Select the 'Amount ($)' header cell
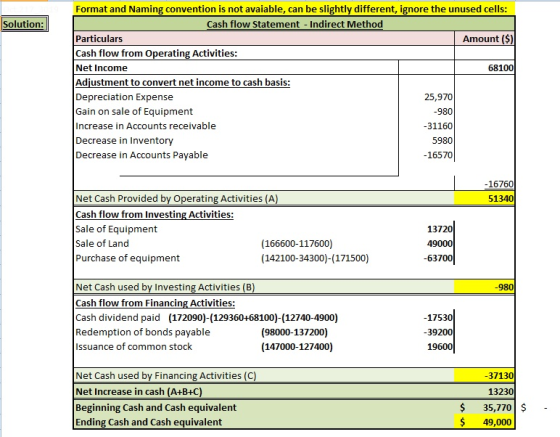The image size is (560, 437). [484, 39]
